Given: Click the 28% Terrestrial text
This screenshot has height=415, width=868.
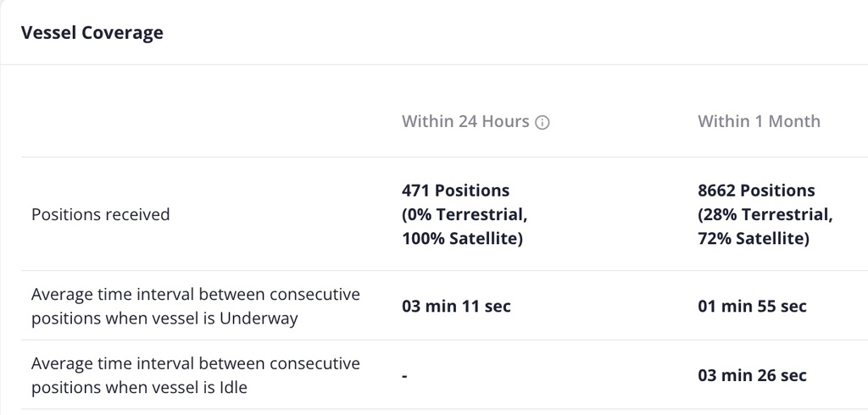Looking at the screenshot, I should coord(765,214).
